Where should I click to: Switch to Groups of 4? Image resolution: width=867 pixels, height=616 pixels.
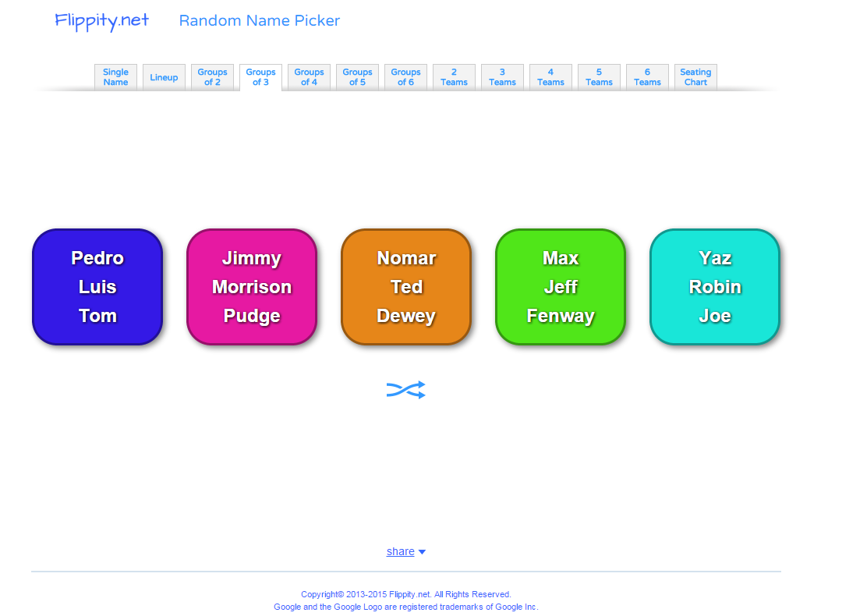[309, 76]
